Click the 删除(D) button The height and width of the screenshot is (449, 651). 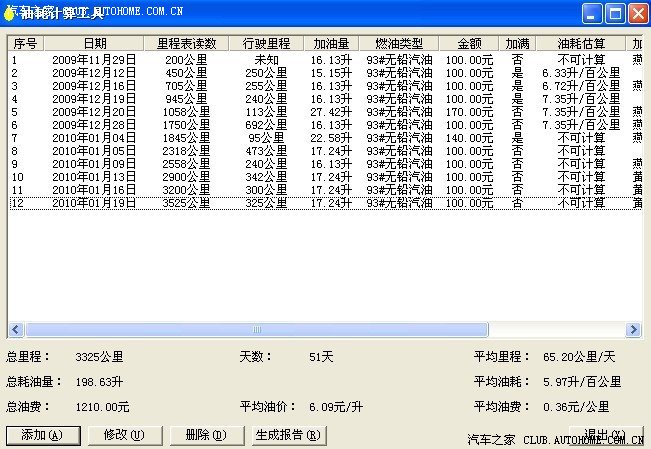pyautogui.click(x=207, y=435)
